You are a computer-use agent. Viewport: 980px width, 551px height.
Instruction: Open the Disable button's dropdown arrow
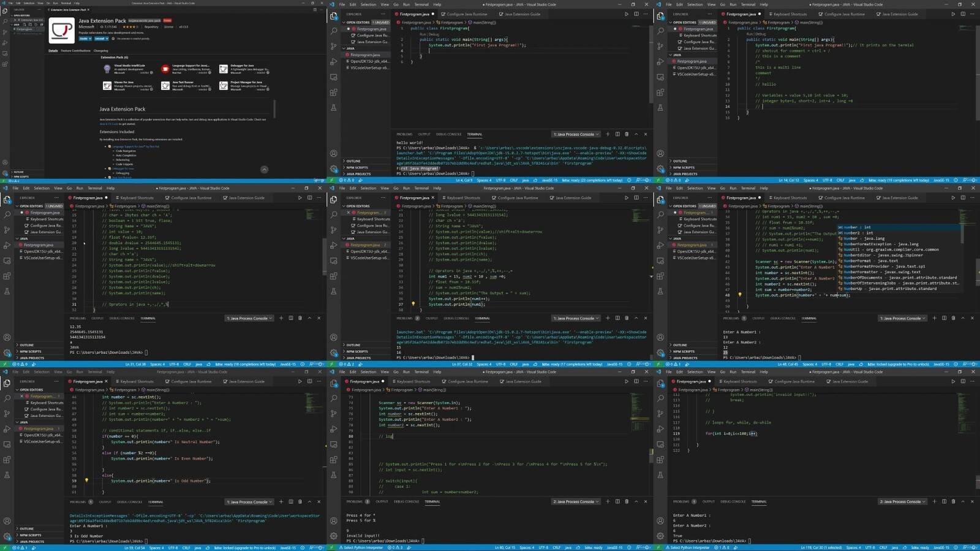(x=90, y=39)
